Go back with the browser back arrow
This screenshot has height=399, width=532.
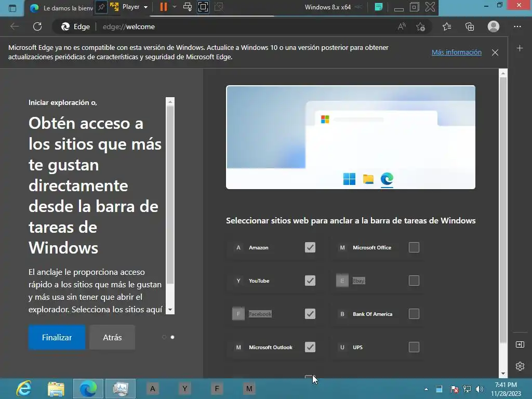[x=14, y=26]
